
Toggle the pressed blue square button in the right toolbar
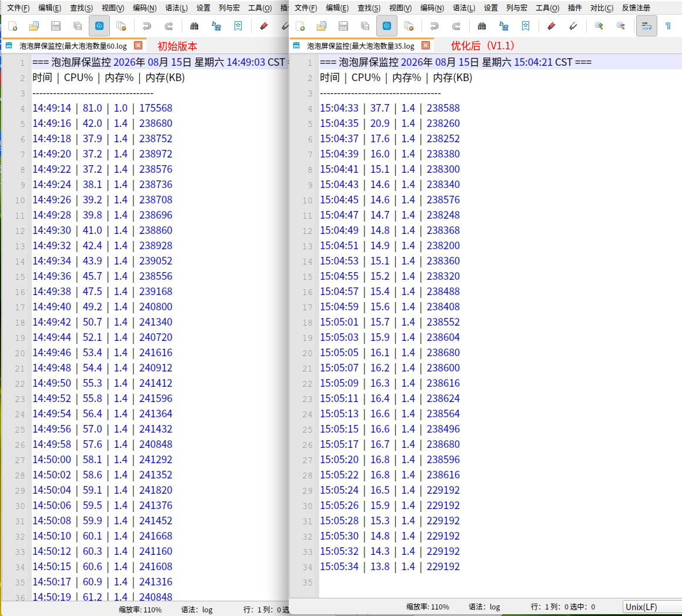coord(387,26)
